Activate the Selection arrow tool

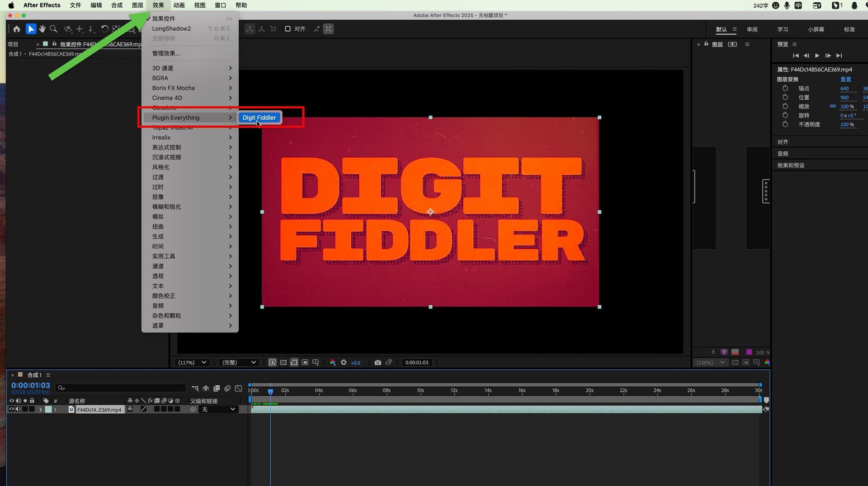click(x=30, y=29)
